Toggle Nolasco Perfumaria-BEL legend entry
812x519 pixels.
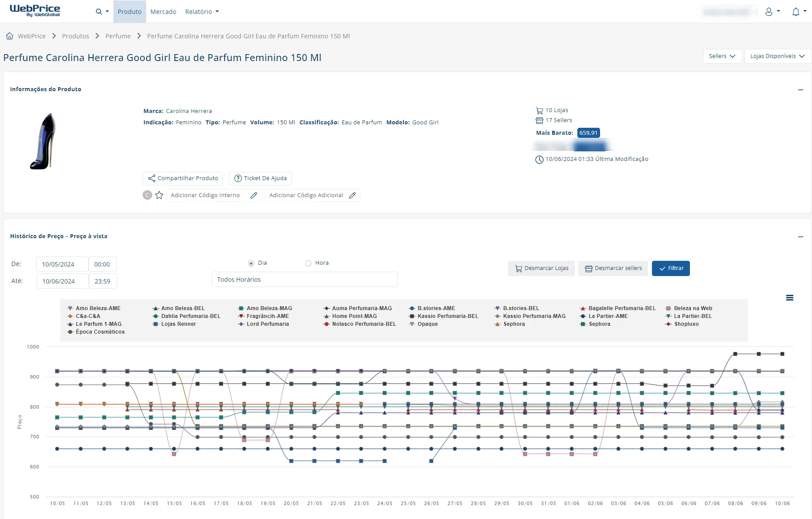click(360, 324)
